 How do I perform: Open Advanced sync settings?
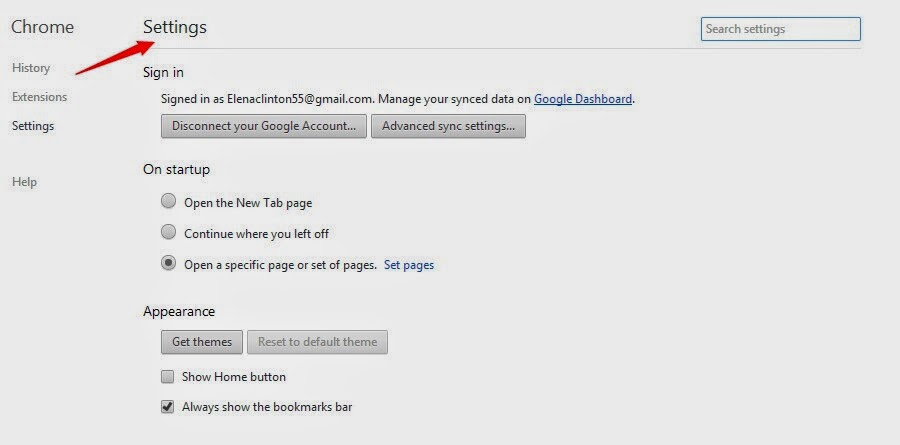click(x=448, y=126)
